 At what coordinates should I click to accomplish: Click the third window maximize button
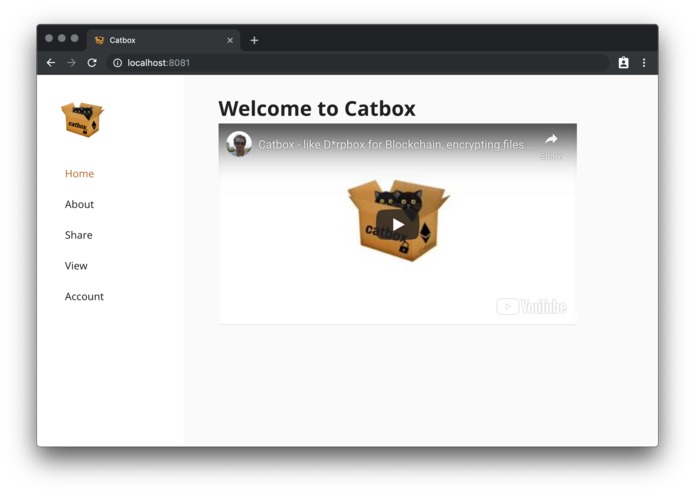click(75, 38)
